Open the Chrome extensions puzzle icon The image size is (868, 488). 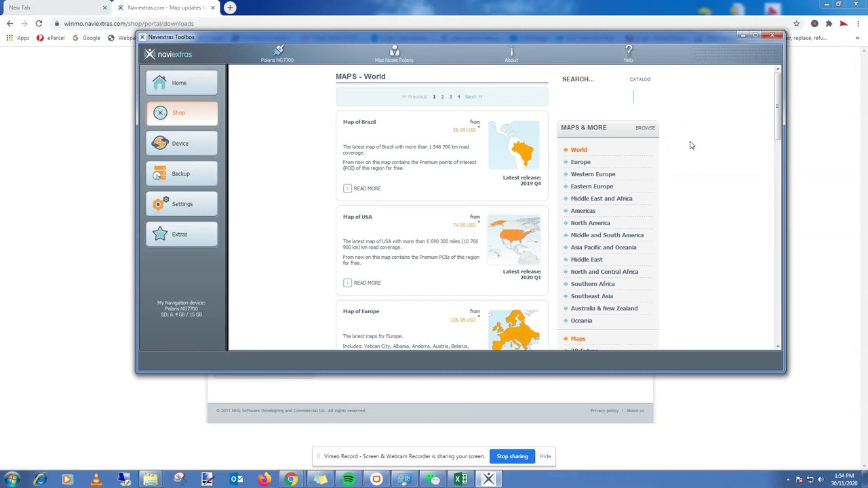tap(829, 24)
